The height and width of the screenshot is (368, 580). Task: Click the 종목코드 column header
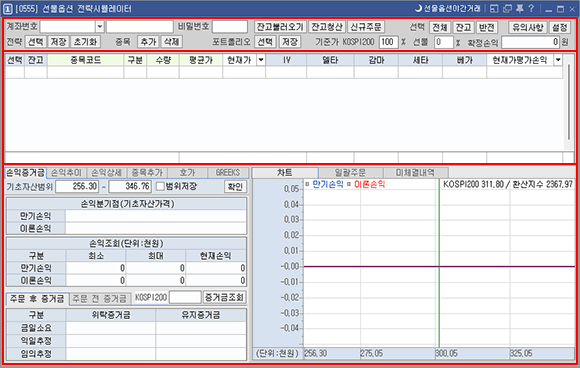pos(85,60)
